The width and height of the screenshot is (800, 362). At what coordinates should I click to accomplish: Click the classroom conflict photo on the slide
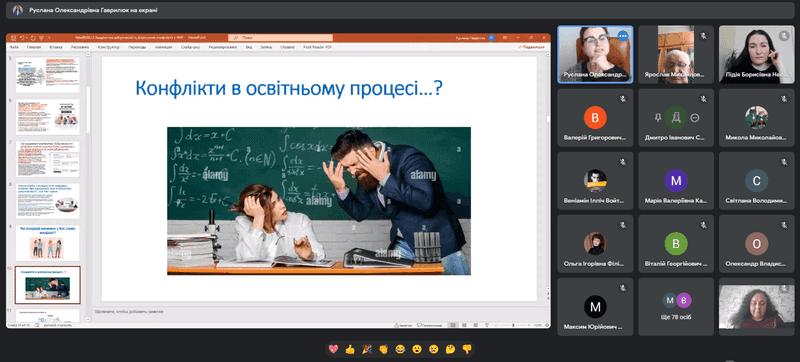pyautogui.click(x=319, y=201)
